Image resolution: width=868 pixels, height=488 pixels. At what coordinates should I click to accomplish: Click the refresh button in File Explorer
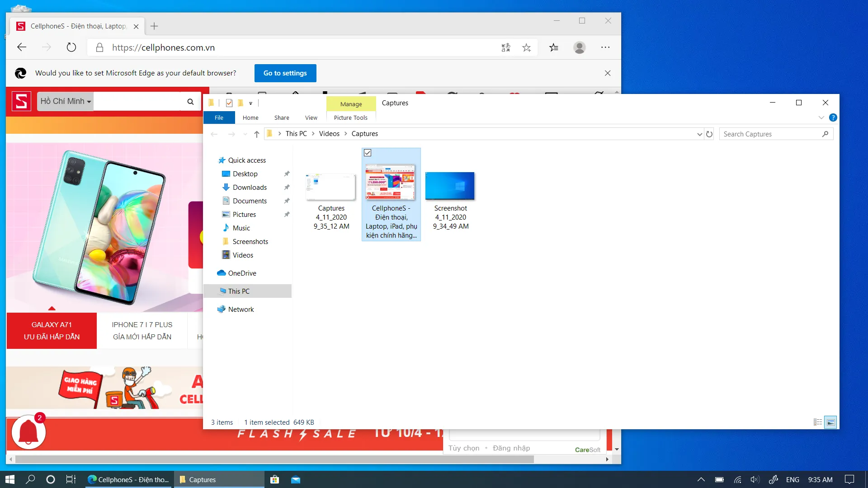[x=709, y=133]
